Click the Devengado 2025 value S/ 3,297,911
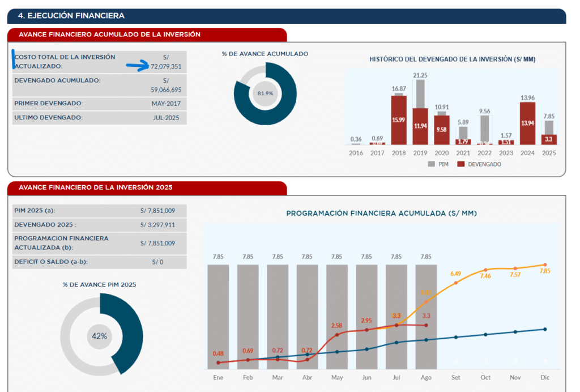 (x=157, y=226)
